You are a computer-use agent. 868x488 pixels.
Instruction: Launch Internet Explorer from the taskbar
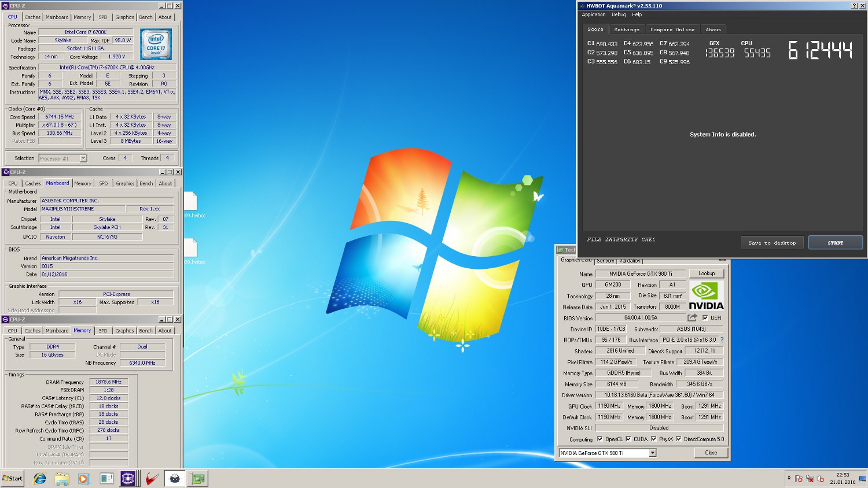click(x=40, y=478)
